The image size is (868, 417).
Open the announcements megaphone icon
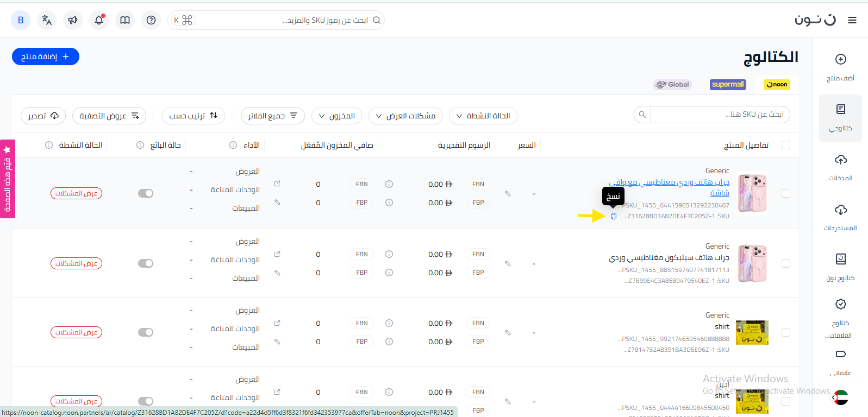73,20
